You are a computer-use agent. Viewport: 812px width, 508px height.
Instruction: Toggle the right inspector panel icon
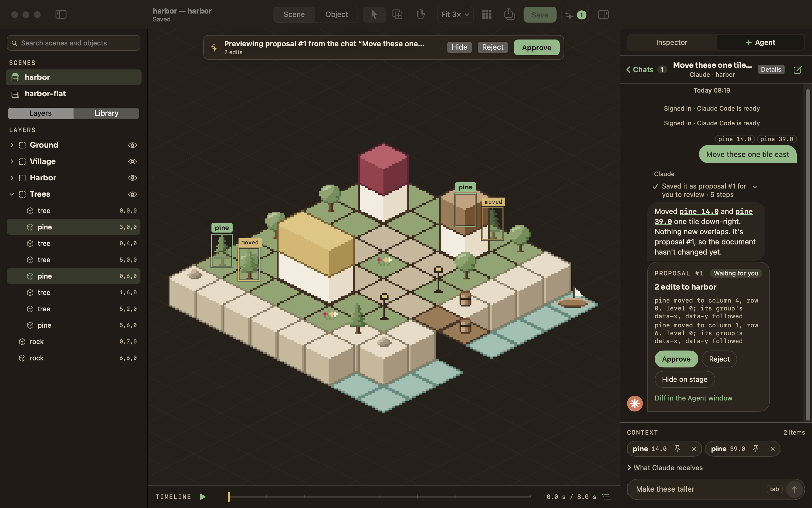point(603,14)
